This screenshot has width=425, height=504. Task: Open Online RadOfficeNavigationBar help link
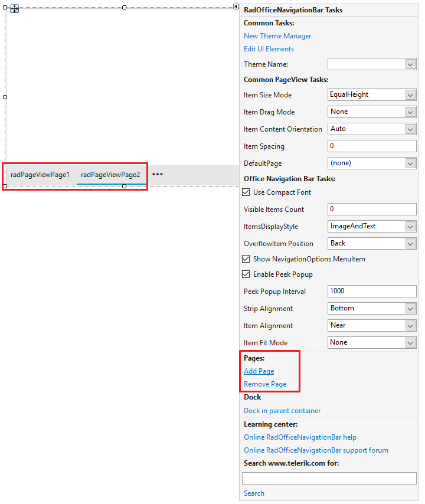[300, 437]
